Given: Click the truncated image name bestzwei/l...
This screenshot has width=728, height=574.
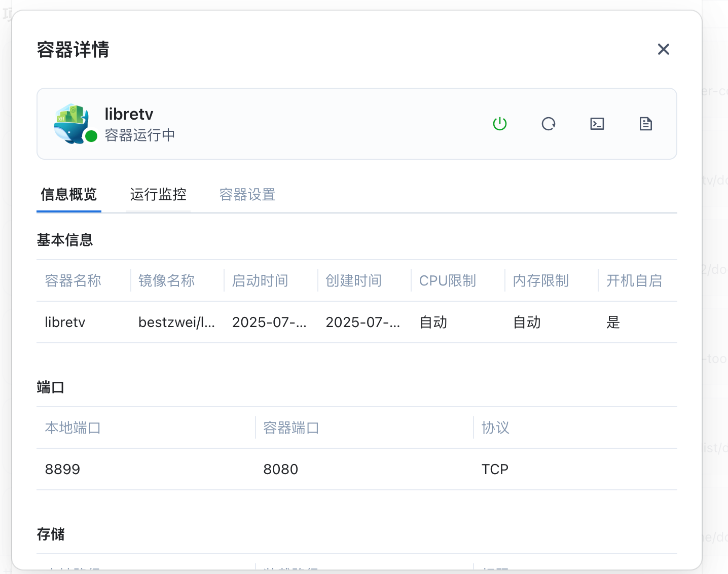Looking at the screenshot, I should point(176,322).
